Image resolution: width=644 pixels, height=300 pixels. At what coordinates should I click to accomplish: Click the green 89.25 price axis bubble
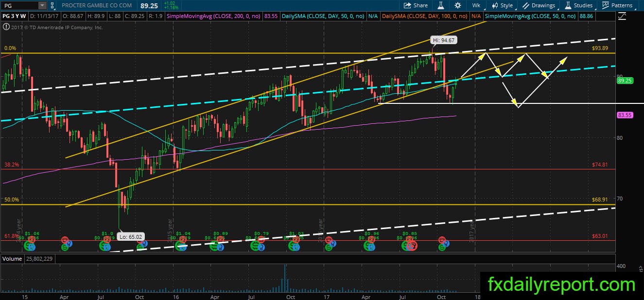[624, 82]
